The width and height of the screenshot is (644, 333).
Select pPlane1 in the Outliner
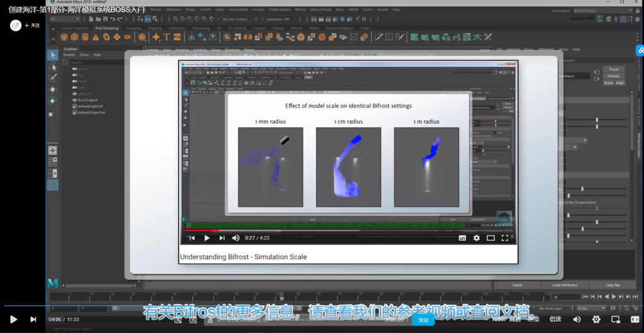84,94
